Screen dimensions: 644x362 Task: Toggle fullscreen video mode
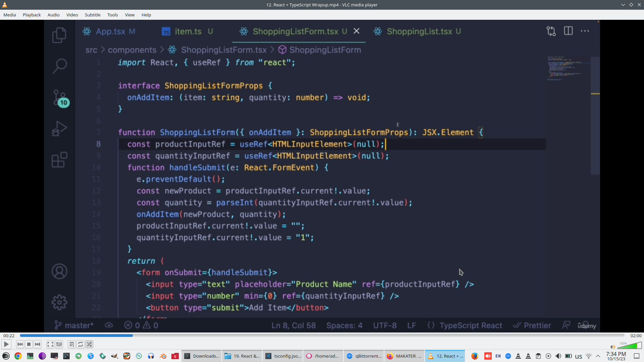click(50, 344)
